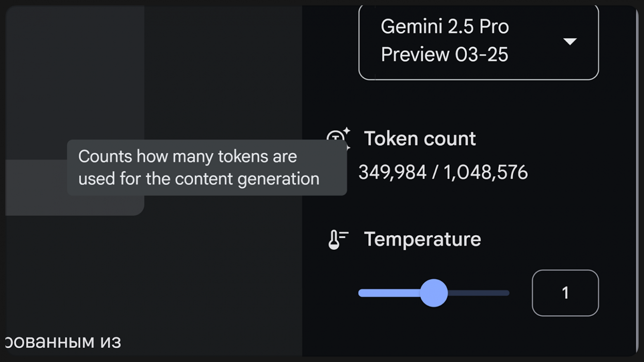The width and height of the screenshot is (644, 362).
Task: Click the Temperature value input box
Action: coord(565,293)
